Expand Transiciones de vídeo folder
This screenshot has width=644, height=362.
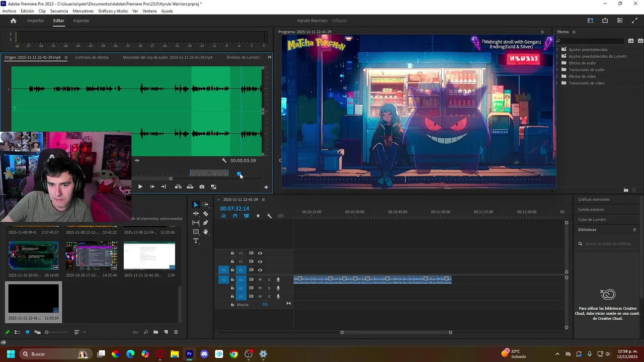(557, 83)
